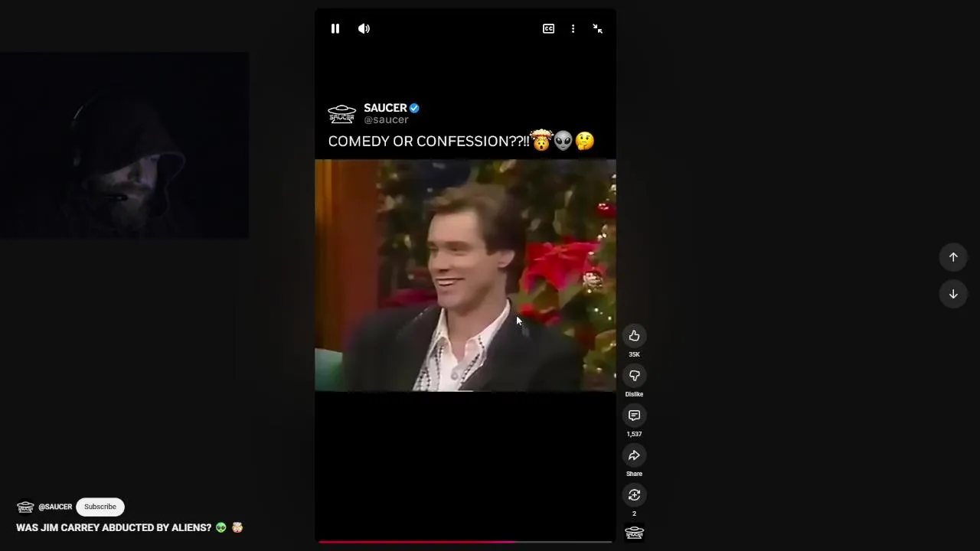Open the Remix option
980x551 pixels.
coord(634,495)
